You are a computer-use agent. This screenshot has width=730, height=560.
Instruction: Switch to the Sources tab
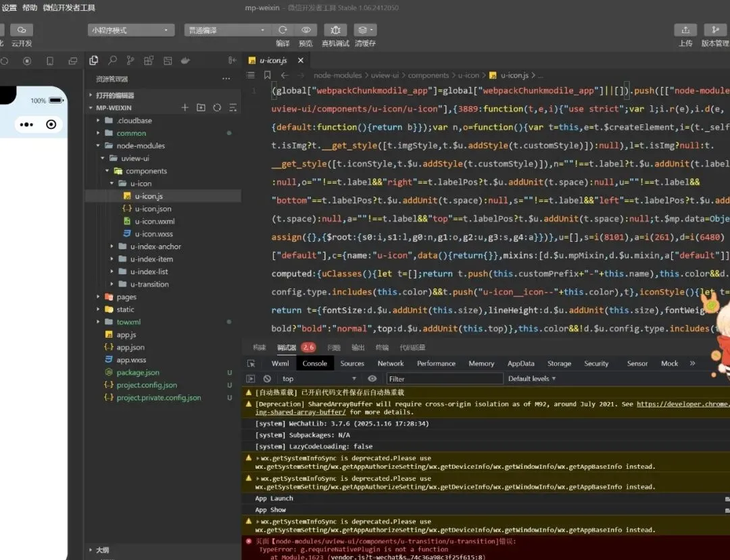coord(352,363)
